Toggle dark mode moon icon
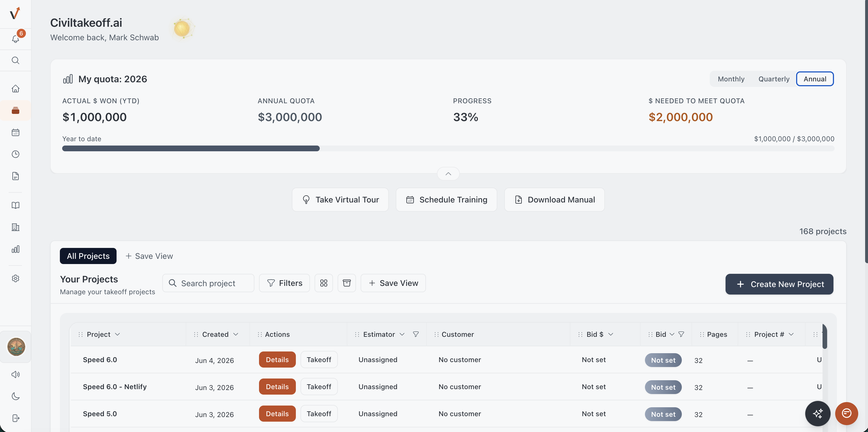868x432 pixels. pyautogui.click(x=16, y=396)
